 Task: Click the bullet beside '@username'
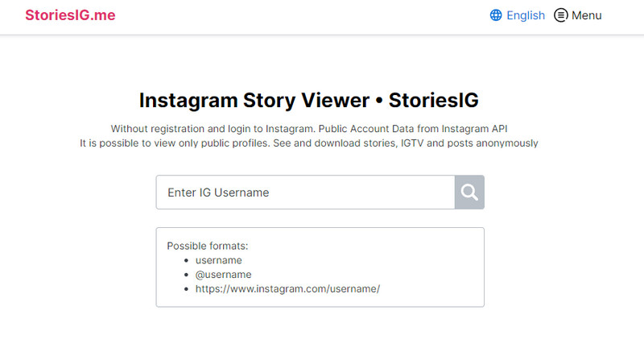pyautogui.click(x=187, y=275)
